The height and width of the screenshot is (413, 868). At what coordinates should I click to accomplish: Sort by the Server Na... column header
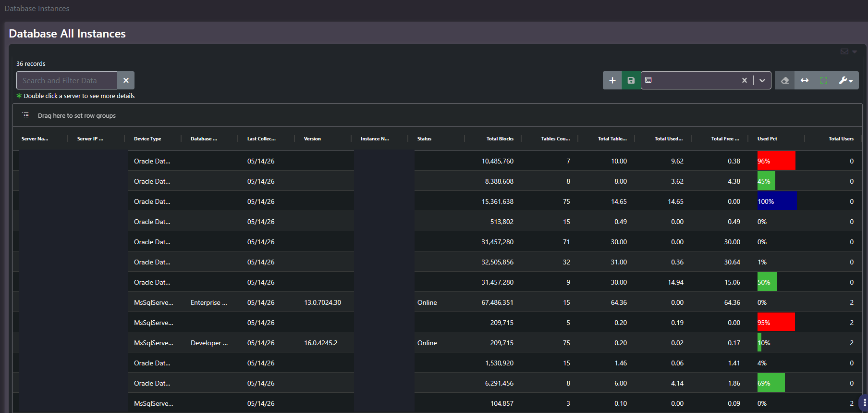pyautogui.click(x=35, y=138)
